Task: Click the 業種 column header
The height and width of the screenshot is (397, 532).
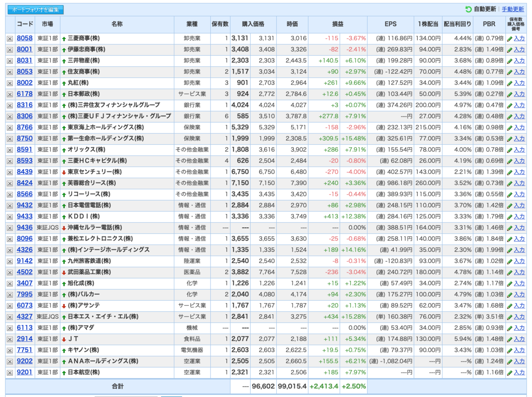Action: tap(192, 24)
